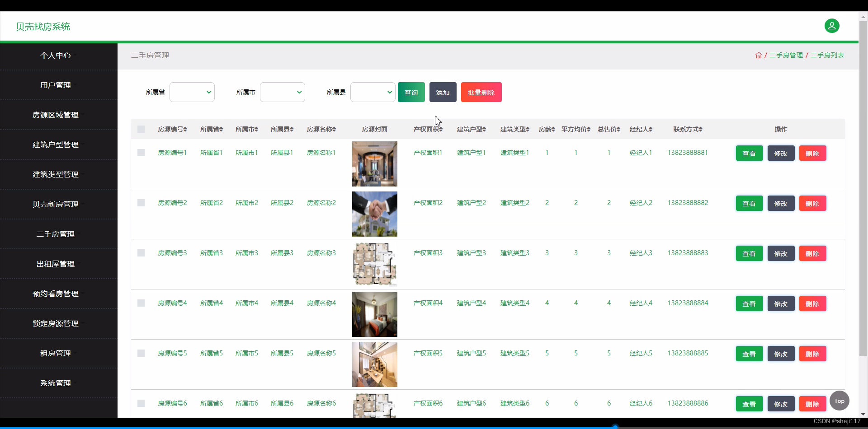Open the 所属县 dropdown
This screenshot has width=868, height=429.
[x=373, y=92]
